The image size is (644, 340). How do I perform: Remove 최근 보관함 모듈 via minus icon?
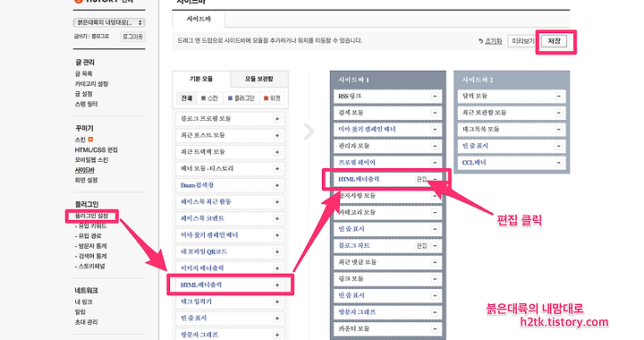(x=558, y=113)
